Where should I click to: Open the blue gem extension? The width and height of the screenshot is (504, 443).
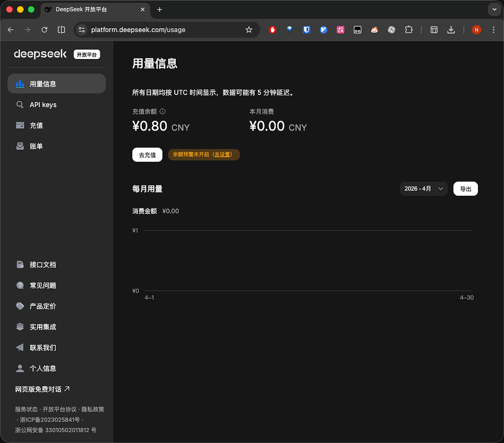pos(289,30)
